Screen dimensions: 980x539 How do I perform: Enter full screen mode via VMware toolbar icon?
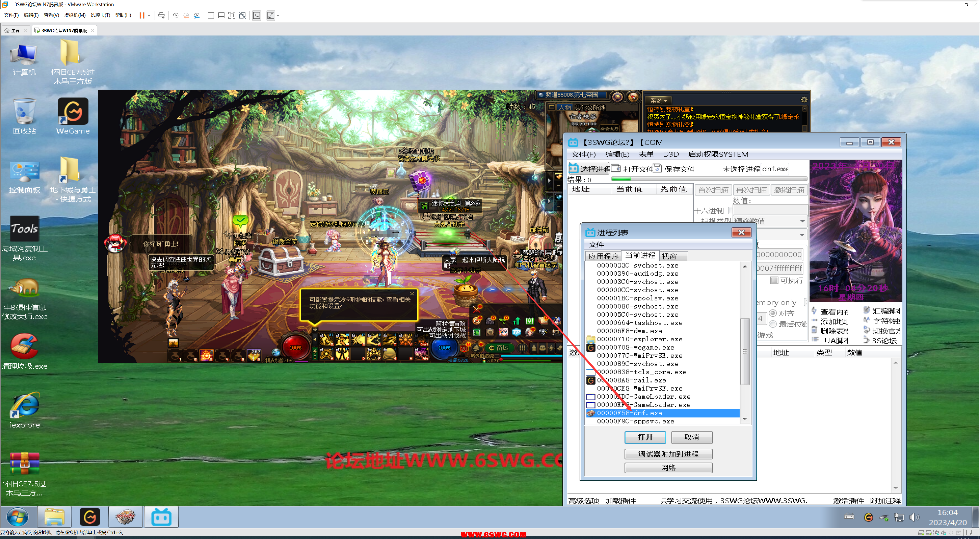point(232,16)
